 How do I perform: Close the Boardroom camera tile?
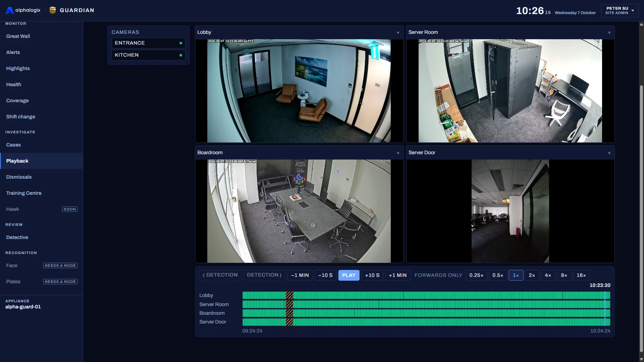(x=398, y=153)
